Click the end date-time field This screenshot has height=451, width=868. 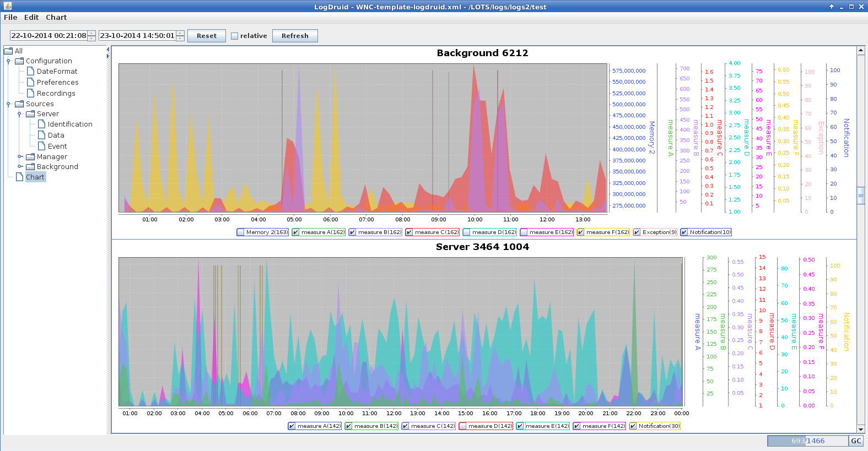point(137,36)
